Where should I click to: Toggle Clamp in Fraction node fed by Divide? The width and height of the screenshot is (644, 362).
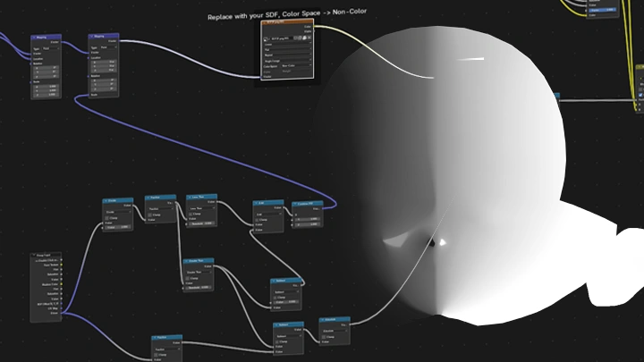pos(149,215)
